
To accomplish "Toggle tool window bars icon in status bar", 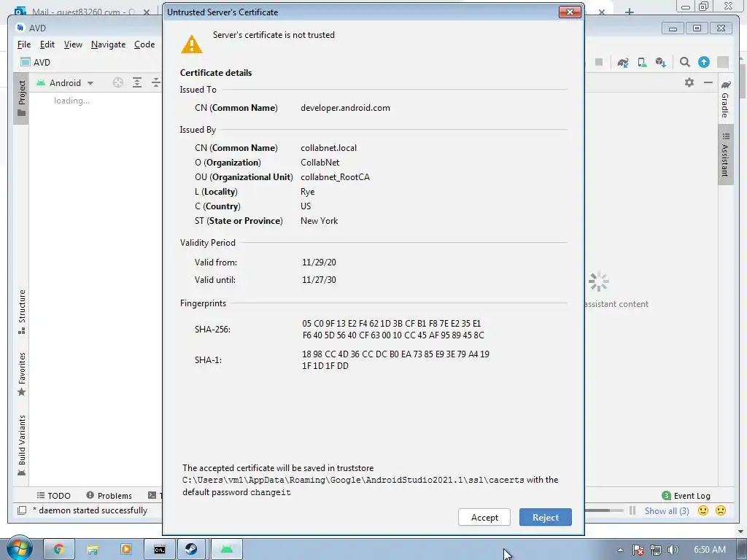I will pyautogui.click(x=21, y=510).
